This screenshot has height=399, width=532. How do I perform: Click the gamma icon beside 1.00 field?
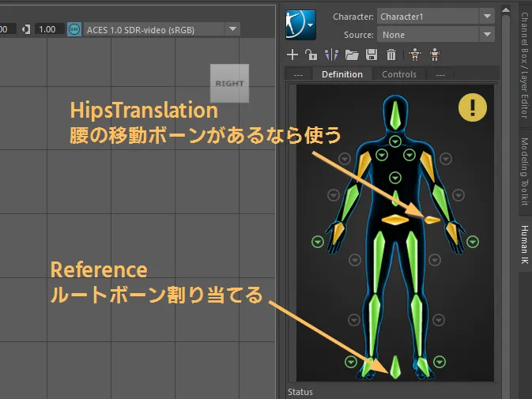[x=26, y=29]
